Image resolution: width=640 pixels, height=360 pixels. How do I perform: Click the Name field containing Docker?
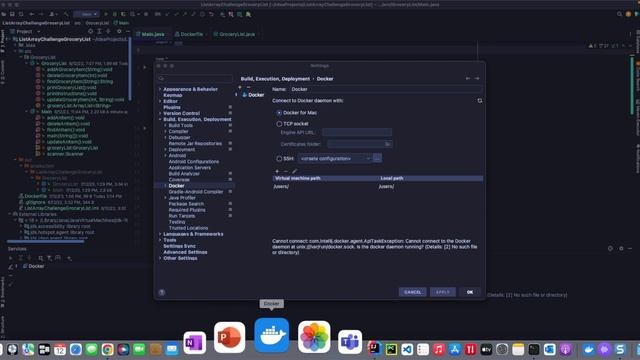click(x=385, y=89)
